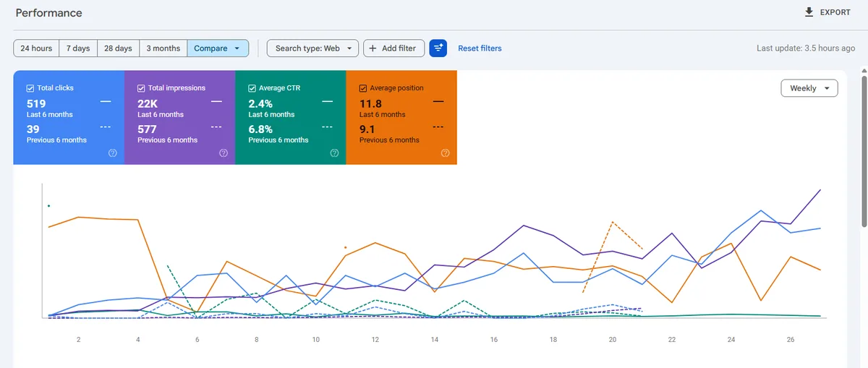
Task: Open the Weekly granularity dropdown
Action: coord(809,88)
